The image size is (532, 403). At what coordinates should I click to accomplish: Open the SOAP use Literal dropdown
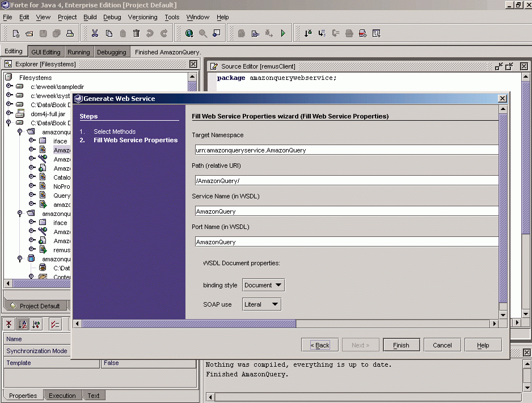point(261,304)
